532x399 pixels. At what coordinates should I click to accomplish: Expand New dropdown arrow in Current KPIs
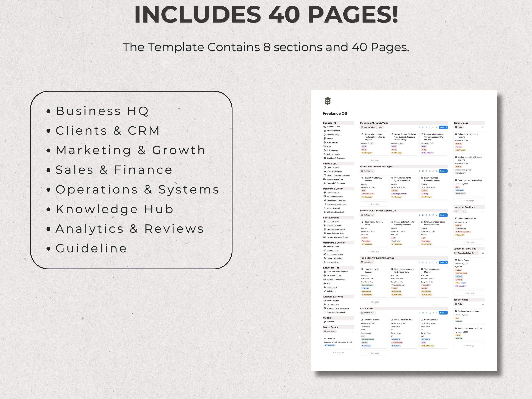point(446,313)
